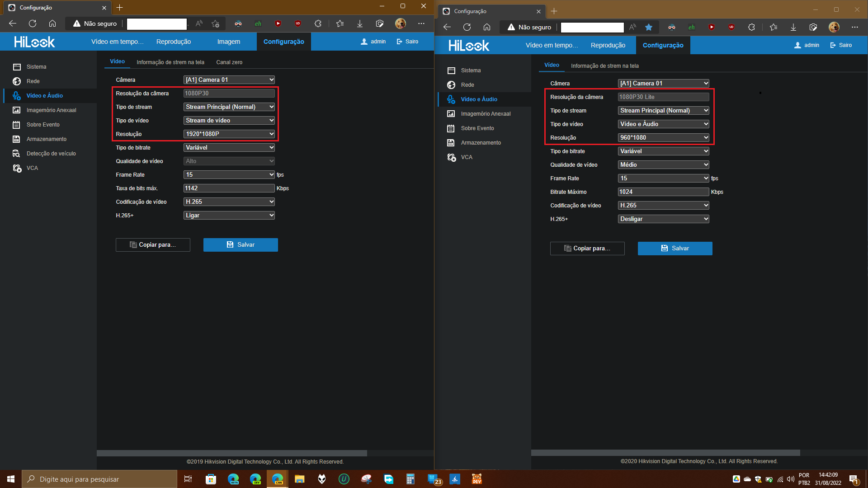Click Salvar button in left window
Image resolution: width=868 pixels, height=488 pixels.
[241, 245]
